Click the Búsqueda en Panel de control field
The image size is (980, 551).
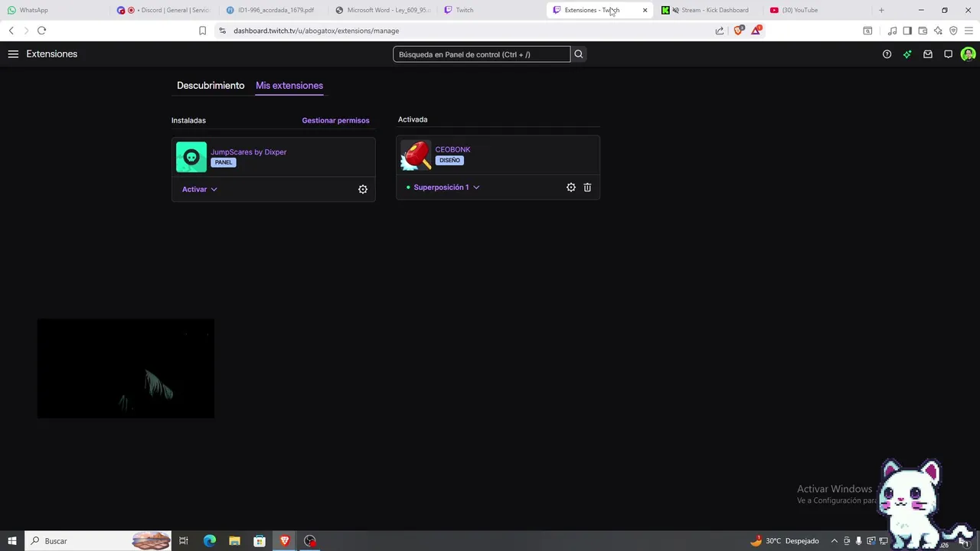(482, 54)
